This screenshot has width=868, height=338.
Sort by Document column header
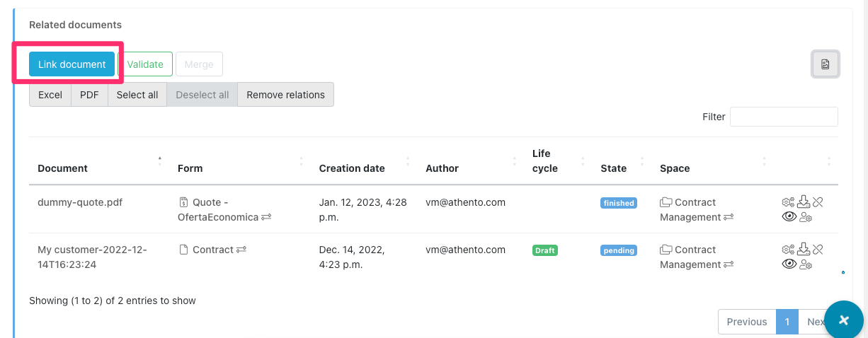pyautogui.click(x=98, y=161)
